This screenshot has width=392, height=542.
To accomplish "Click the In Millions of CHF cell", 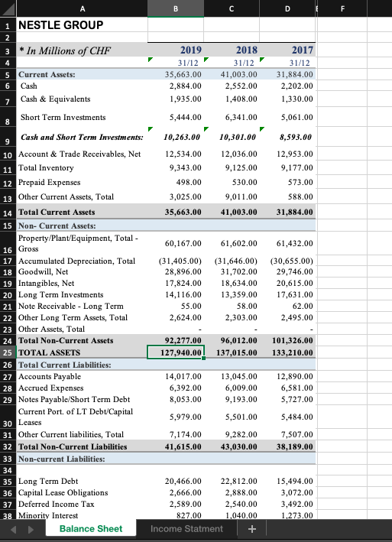I will point(82,50).
